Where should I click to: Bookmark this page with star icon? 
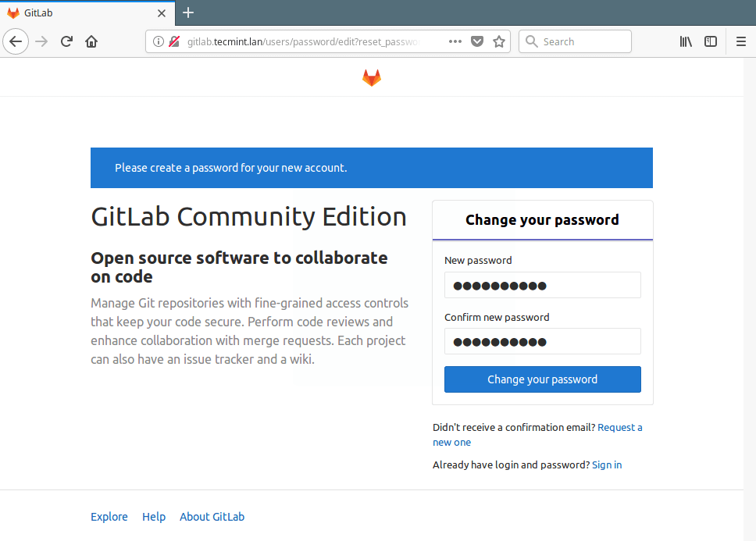(x=499, y=41)
